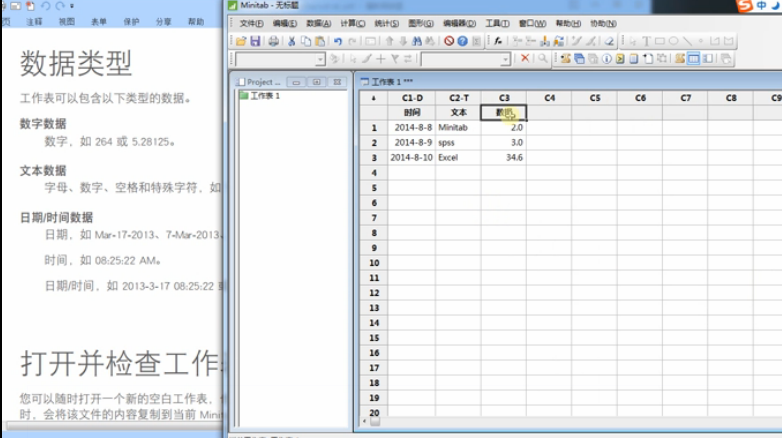Select column header C1-D
This screenshot has width=782, height=438.
point(412,98)
